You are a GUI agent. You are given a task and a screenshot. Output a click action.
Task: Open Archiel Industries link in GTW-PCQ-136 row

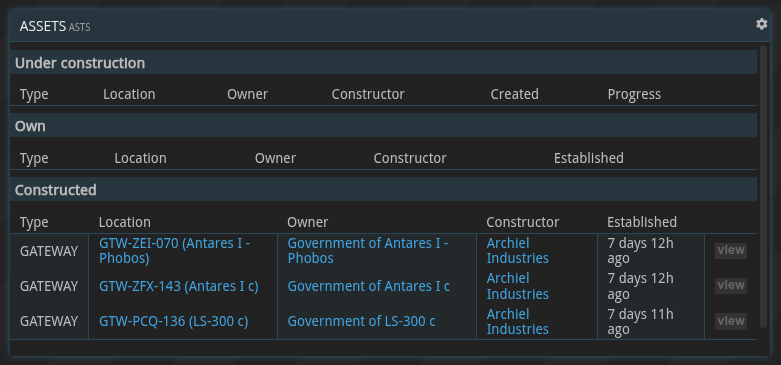[x=518, y=322]
